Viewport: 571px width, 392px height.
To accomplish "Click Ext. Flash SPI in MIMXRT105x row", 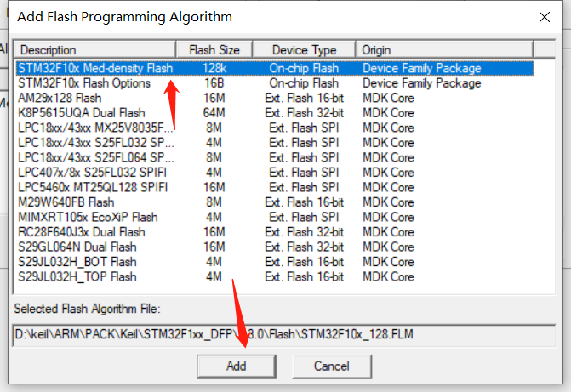I will point(304,218).
